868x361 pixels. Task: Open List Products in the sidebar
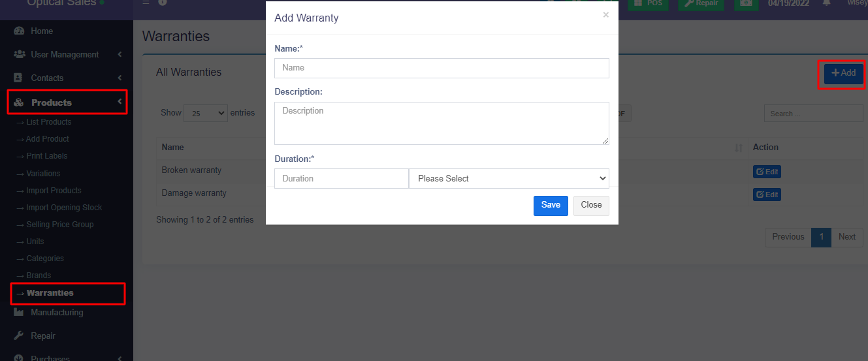click(x=48, y=122)
